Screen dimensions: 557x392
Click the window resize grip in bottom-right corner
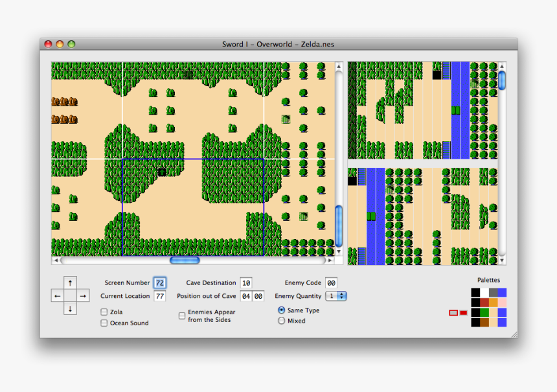tap(515, 334)
